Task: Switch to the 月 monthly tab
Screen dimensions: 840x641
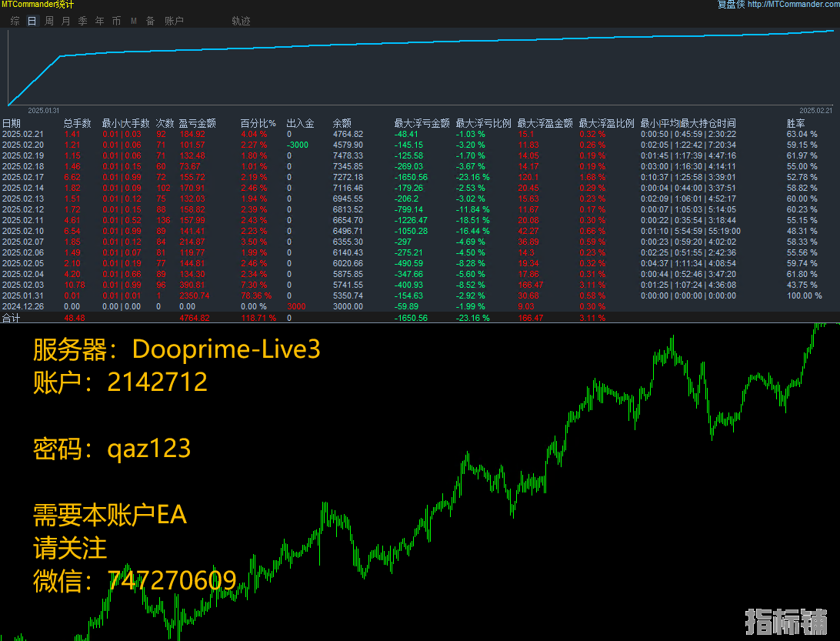Action: click(66, 21)
